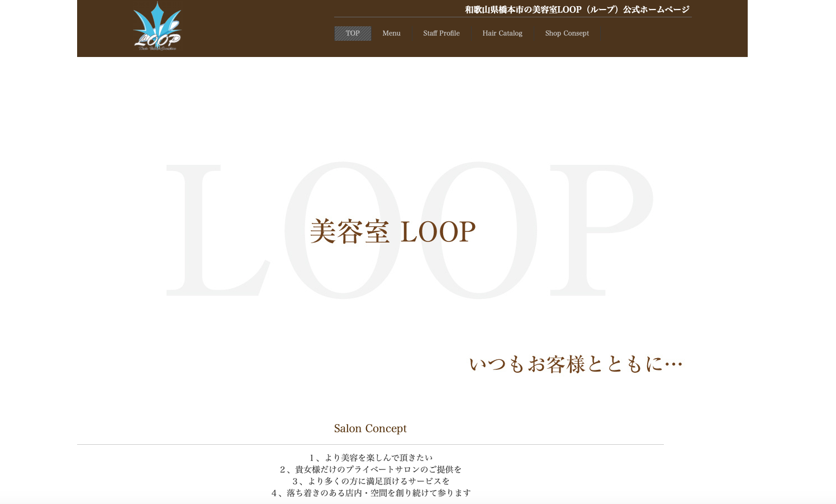Image resolution: width=836 pixels, height=504 pixels.
Task: Click the Salon Concept section heading
Action: click(x=370, y=429)
